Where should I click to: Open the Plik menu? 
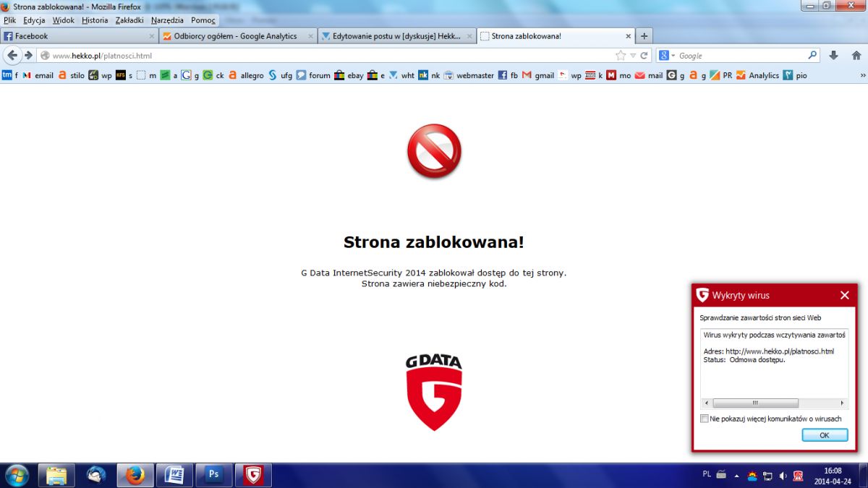coord(9,20)
